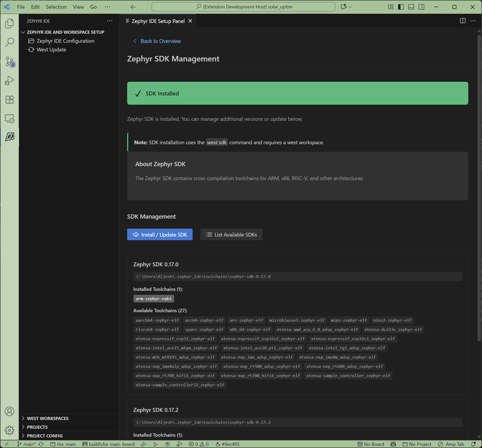
Task: Close the Zephyr IDE Setup Panel tab
Action: (x=190, y=21)
